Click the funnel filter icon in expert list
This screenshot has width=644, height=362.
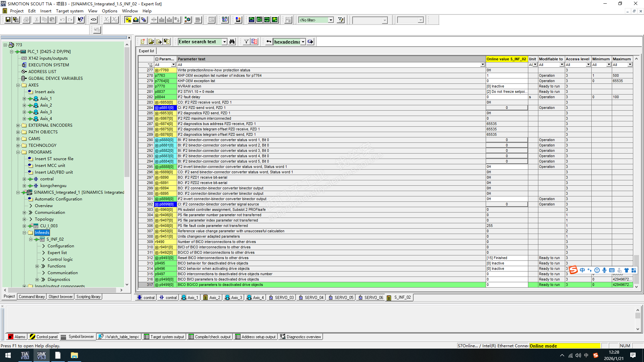[x=247, y=42]
